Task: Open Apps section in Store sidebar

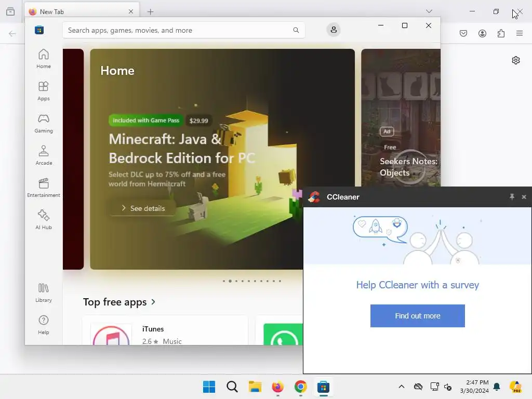Action: coord(44,91)
